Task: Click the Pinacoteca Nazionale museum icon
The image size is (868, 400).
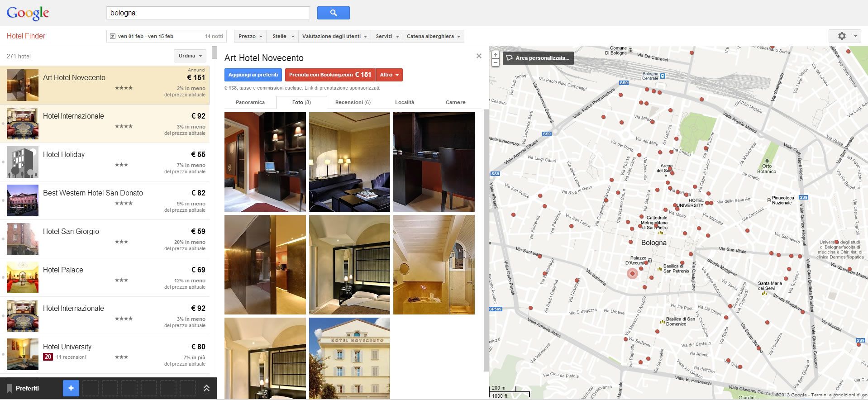Action: (768, 200)
